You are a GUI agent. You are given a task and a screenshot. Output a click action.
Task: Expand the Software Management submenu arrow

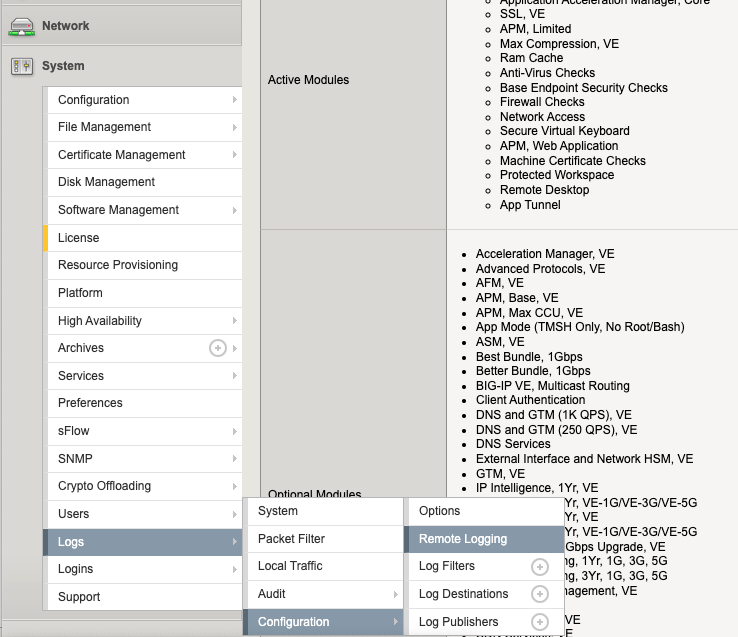pos(234,210)
